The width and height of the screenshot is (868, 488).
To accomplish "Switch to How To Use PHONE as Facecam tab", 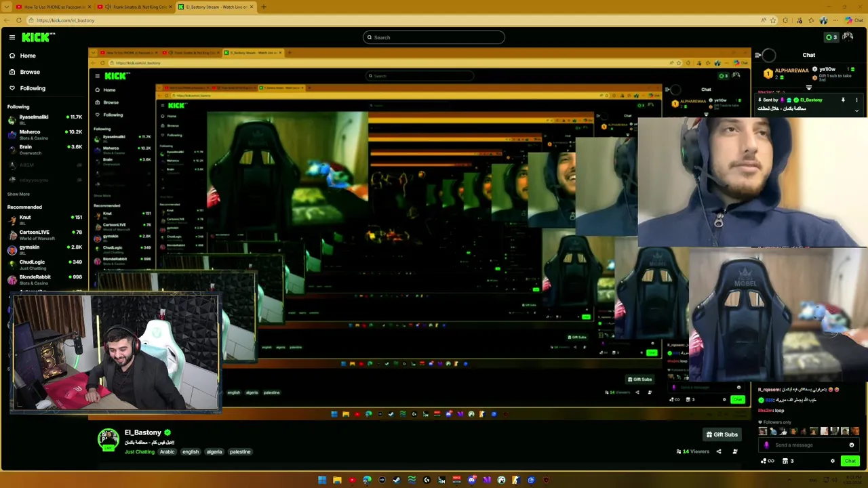I will pos(53,7).
